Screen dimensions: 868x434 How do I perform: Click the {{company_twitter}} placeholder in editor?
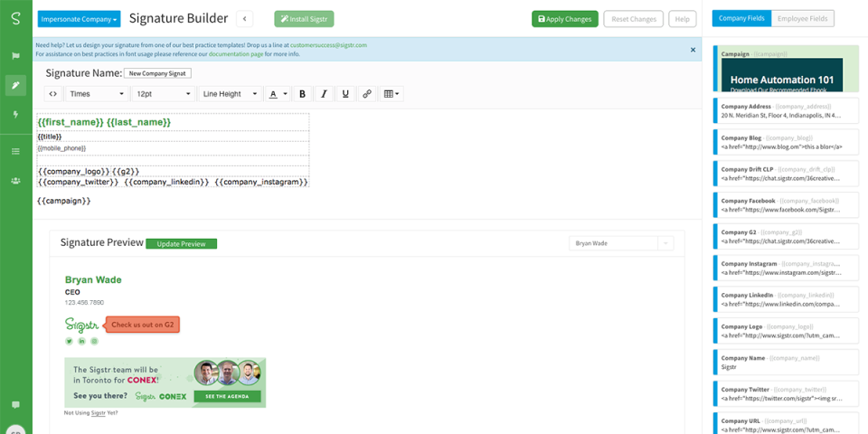78,182
